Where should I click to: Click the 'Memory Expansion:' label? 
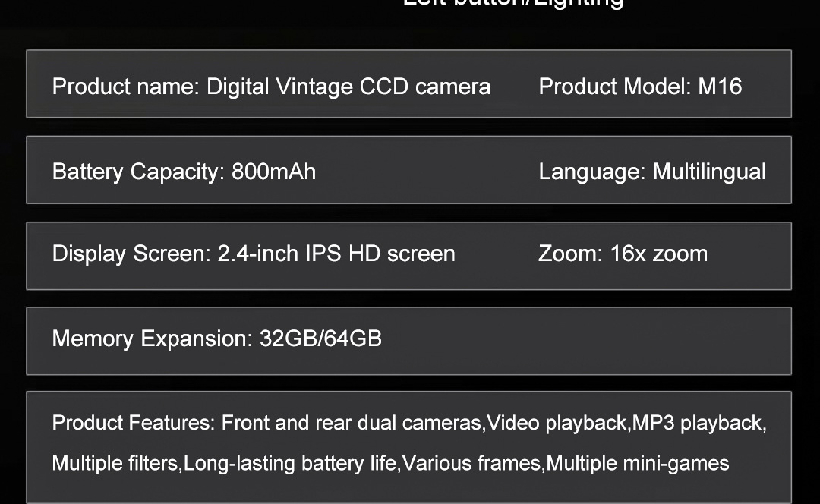click(x=152, y=339)
